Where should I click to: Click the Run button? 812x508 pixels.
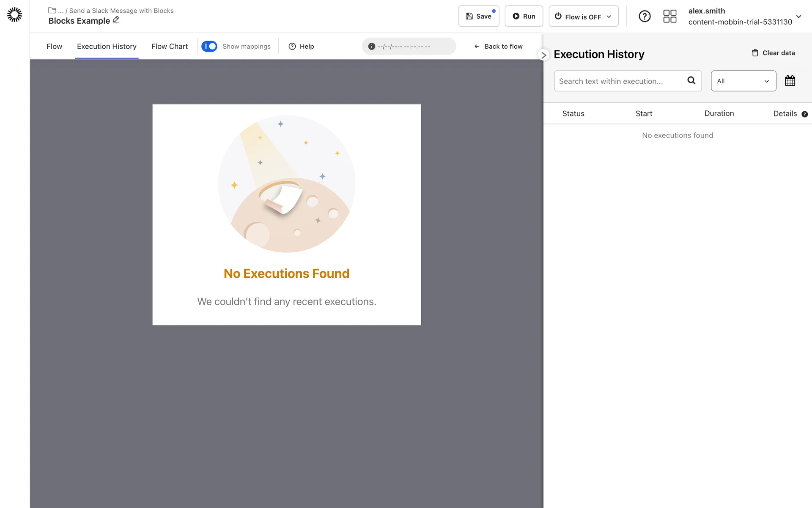[x=524, y=17]
